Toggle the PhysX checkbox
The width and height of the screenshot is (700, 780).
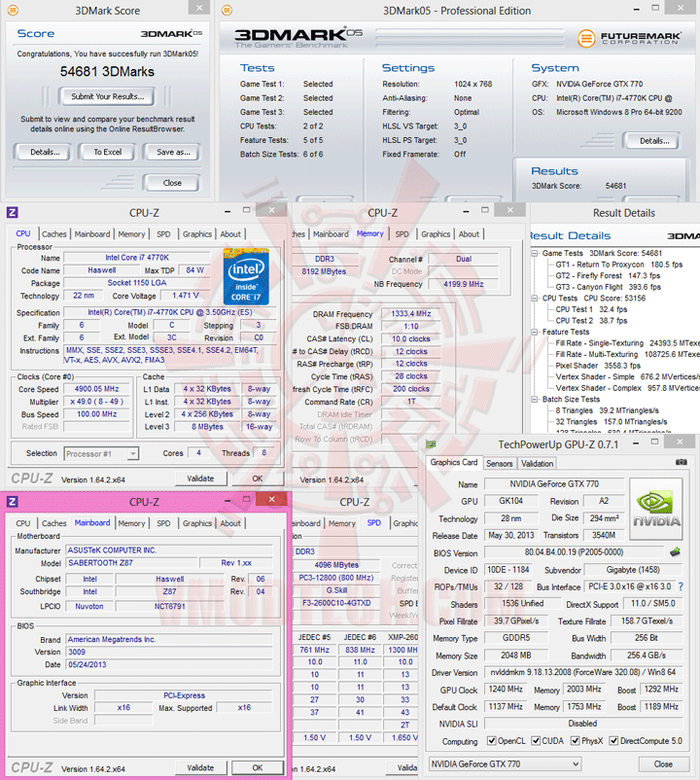click(576, 741)
